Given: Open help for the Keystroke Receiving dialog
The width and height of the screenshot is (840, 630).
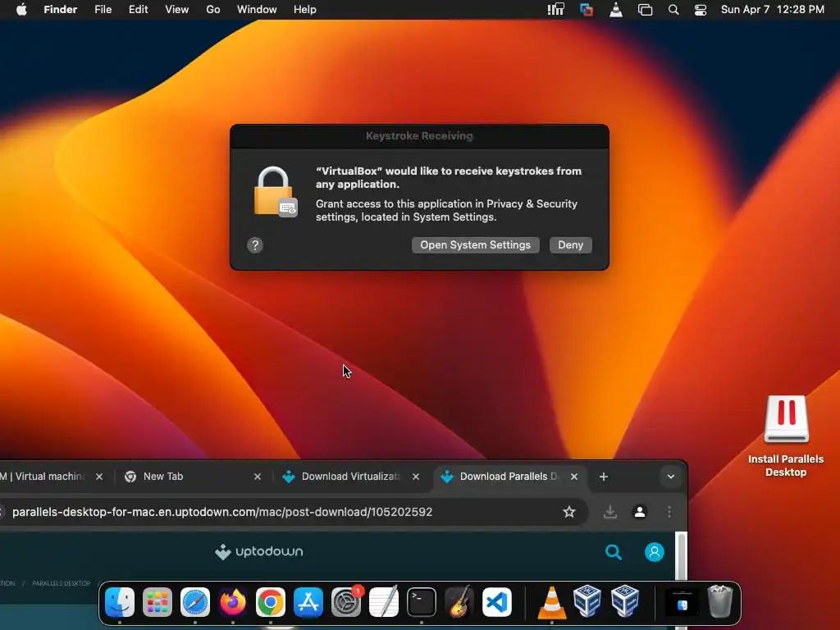Looking at the screenshot, I should pos(255,245).
